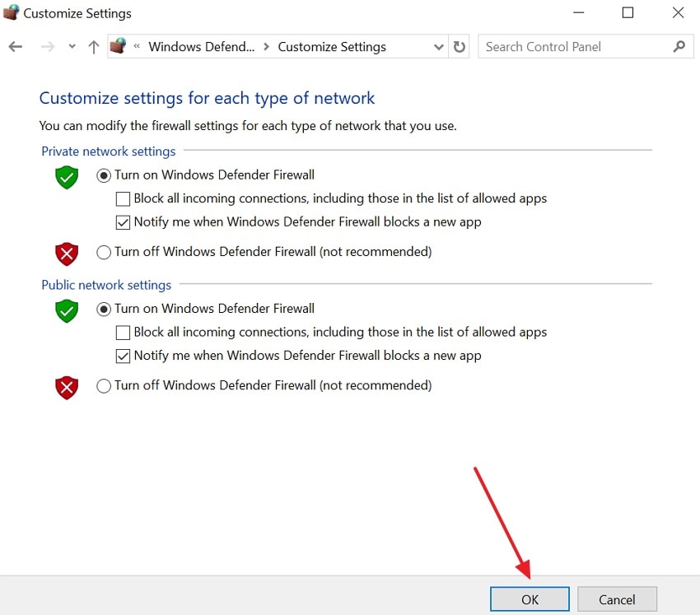Uncheck notify me for public network blocks
This screenshot has height=615, width=700.
(123, 356)
